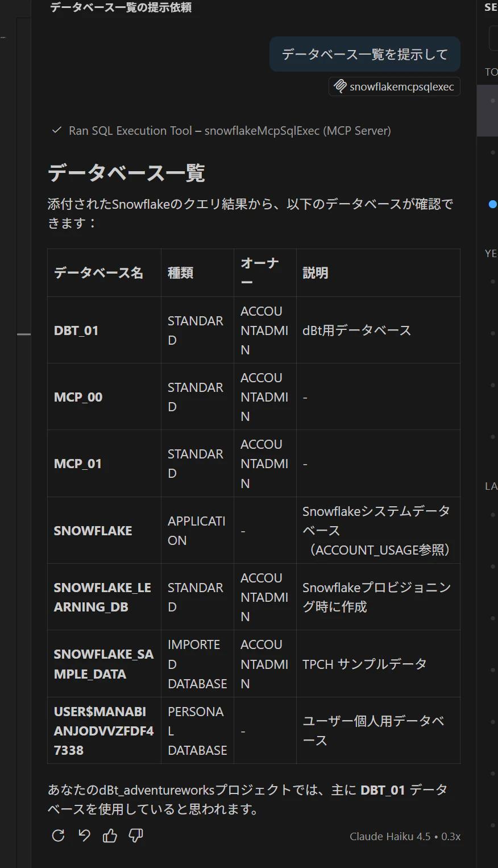This screenshot has width=498, height=868.
Task: Give a thumbs up to the response
Action: (x=110, y=835)
